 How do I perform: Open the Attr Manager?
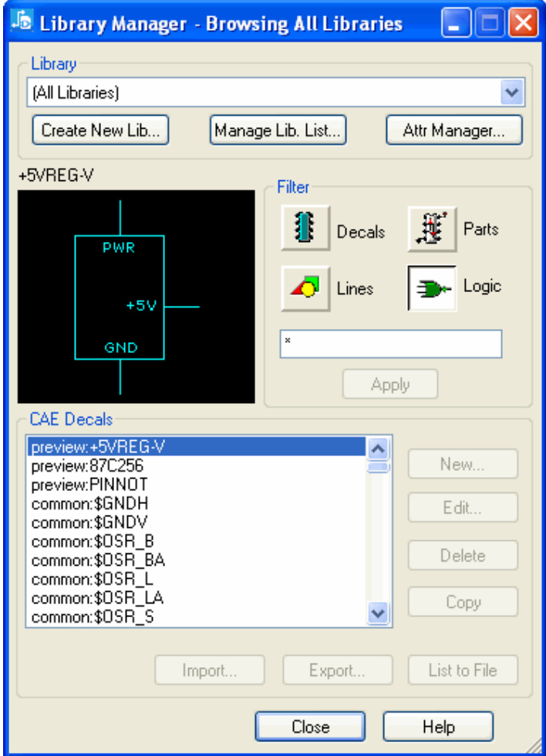[x=453, y=130]
